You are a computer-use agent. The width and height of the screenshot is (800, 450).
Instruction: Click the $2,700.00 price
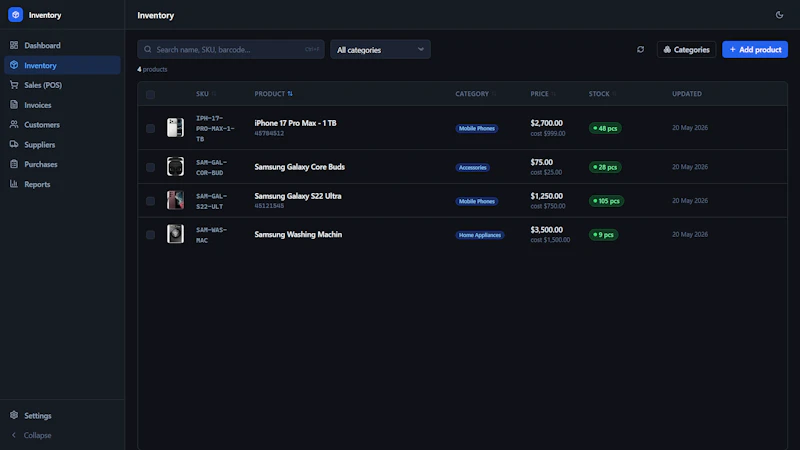click(x=546, y=123)
